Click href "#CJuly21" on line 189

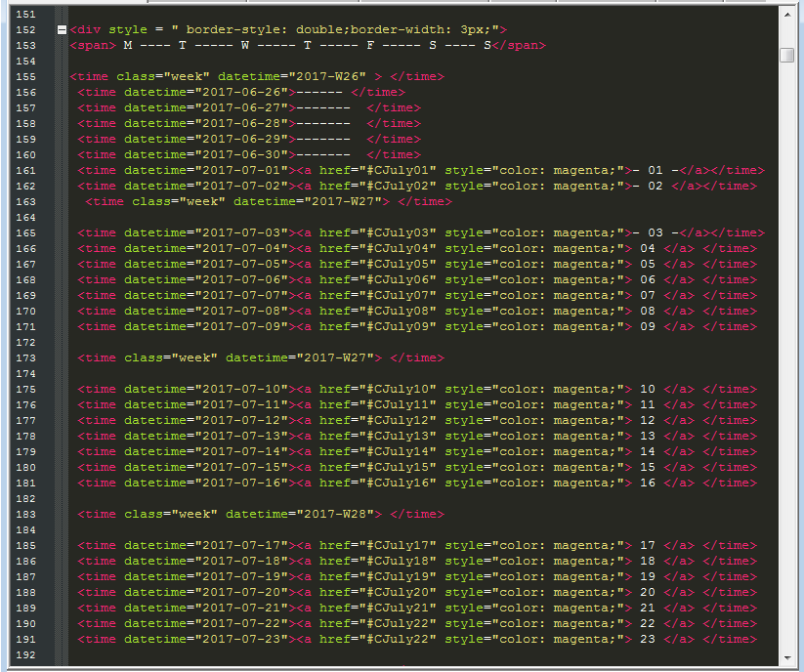tap(398, 609)
